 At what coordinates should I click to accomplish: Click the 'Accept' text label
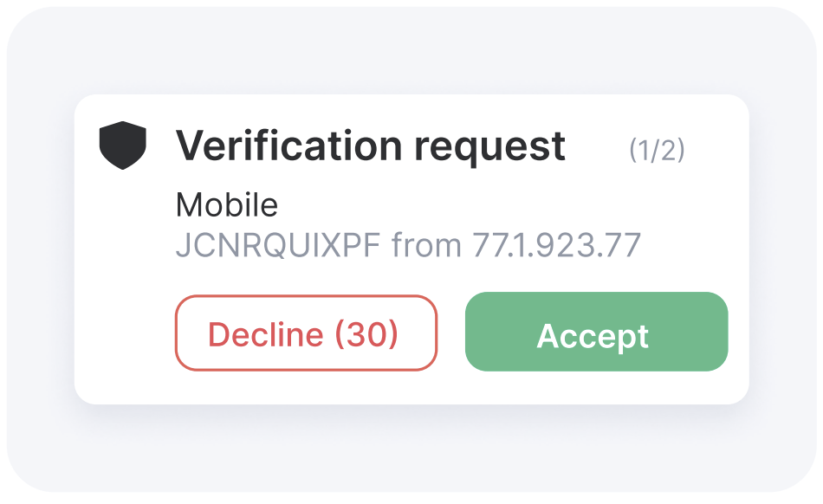point(593,336)
